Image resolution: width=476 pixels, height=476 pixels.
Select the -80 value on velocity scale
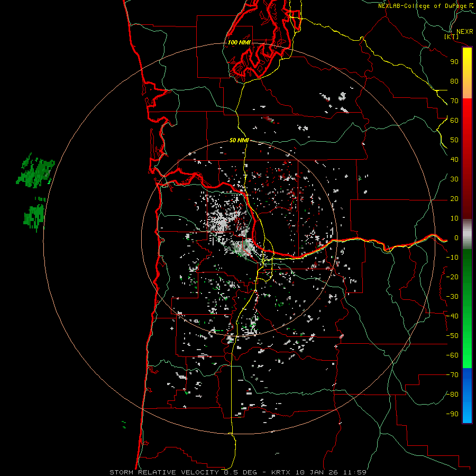tap(452, 395)
